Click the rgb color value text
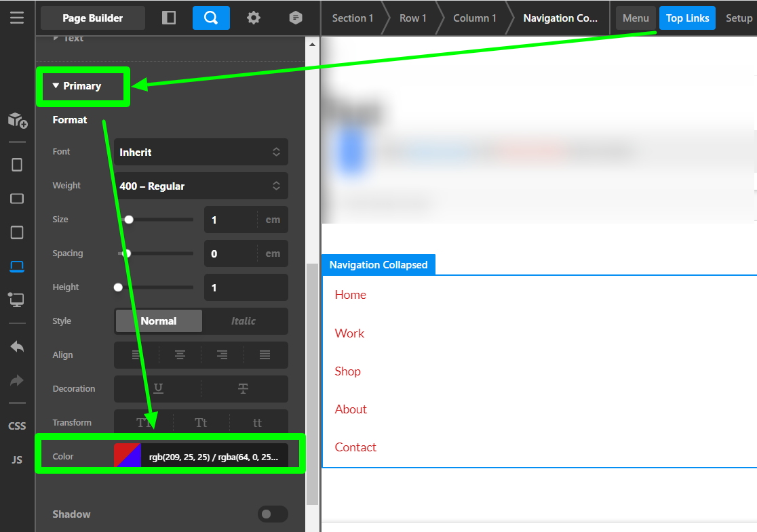Viewport: 757px width, 532px height. (214, 457)
